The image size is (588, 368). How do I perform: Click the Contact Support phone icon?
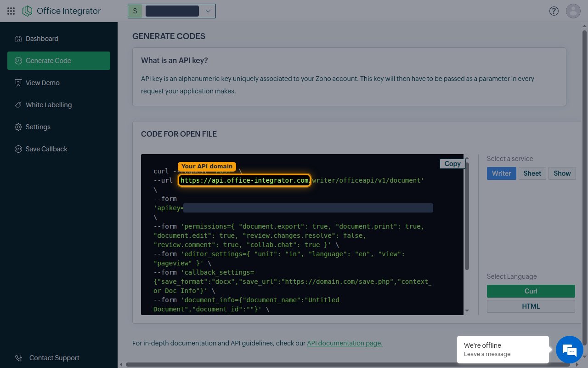(x=18, y=358)
